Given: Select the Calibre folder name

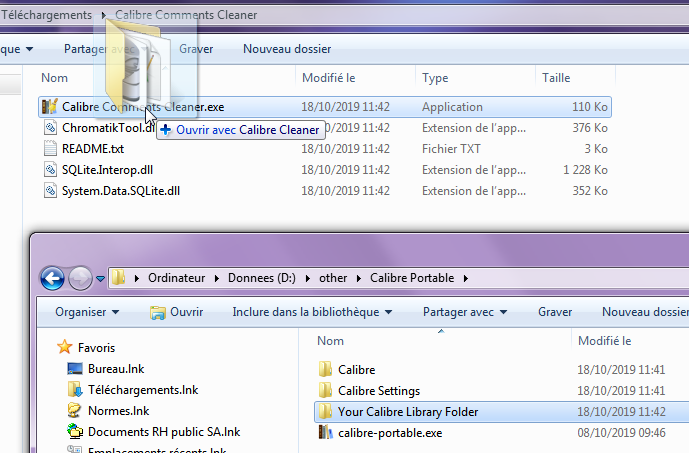Looking at the screenshot, I should point(356,370).
